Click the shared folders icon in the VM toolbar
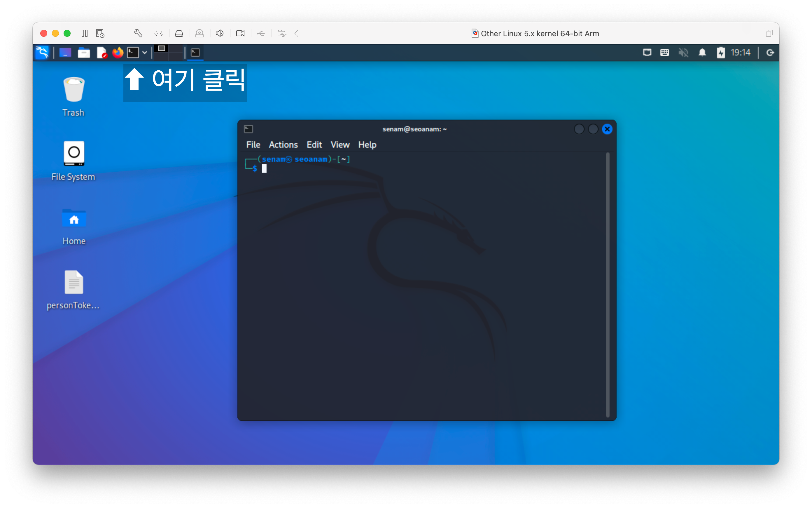This screenshot has width=812, height=508. pyautogui.click(x=281, y=33)
